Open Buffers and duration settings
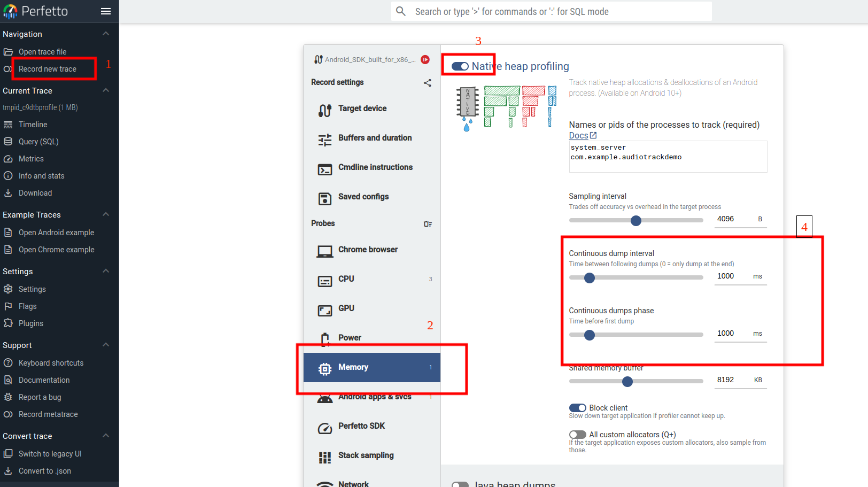 (372, 140)
